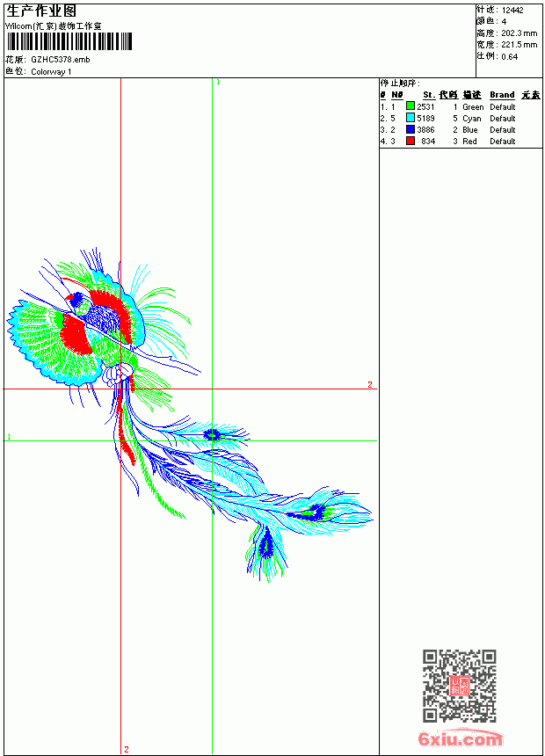Click the Colorway 1 label
Image resolution: width=545 pixels, height=756 pixels.
point(51,72)
